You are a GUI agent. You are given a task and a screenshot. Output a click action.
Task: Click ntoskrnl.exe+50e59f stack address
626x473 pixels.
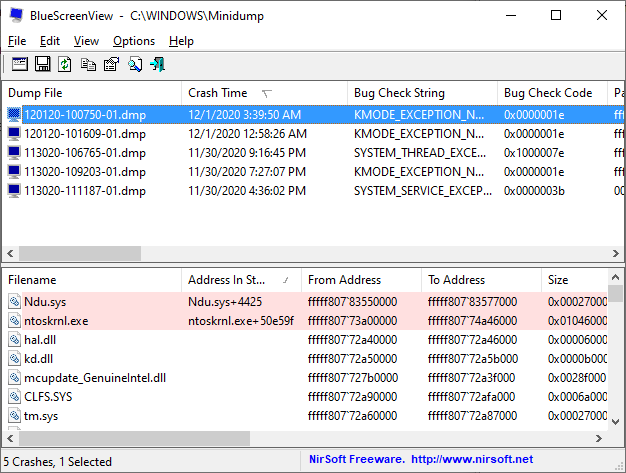(x=241, y=321)
